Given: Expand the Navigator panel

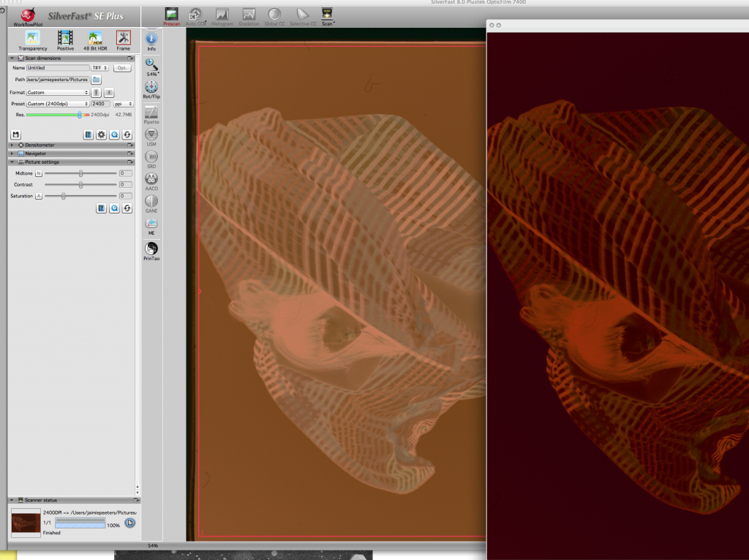Looking at the screenshot, I should coord(12,154).
